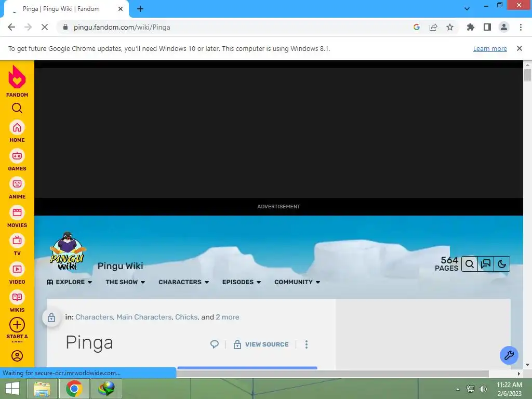Viewport: 532px width, 399px height.
Task: Expand the Characters menu
Action: point(183,282)
